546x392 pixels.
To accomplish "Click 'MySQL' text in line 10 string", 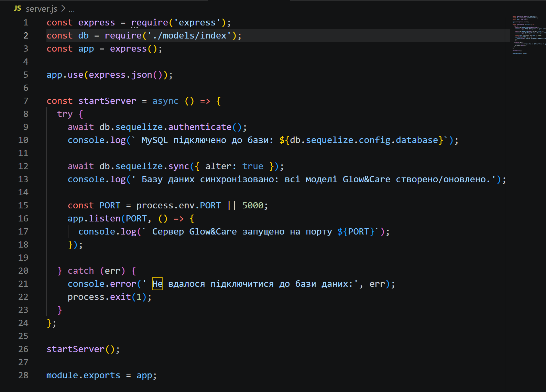I will pyautogui.click(x=155, y=140).
